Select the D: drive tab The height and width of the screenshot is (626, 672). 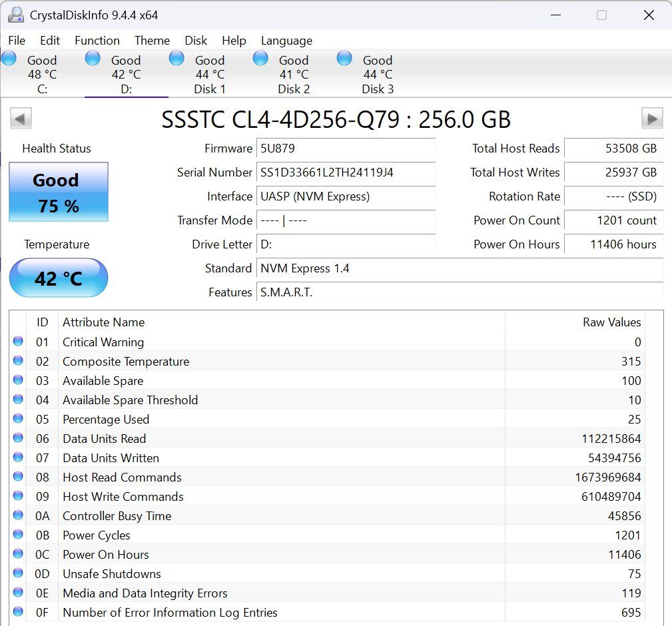tap(126, 74)
